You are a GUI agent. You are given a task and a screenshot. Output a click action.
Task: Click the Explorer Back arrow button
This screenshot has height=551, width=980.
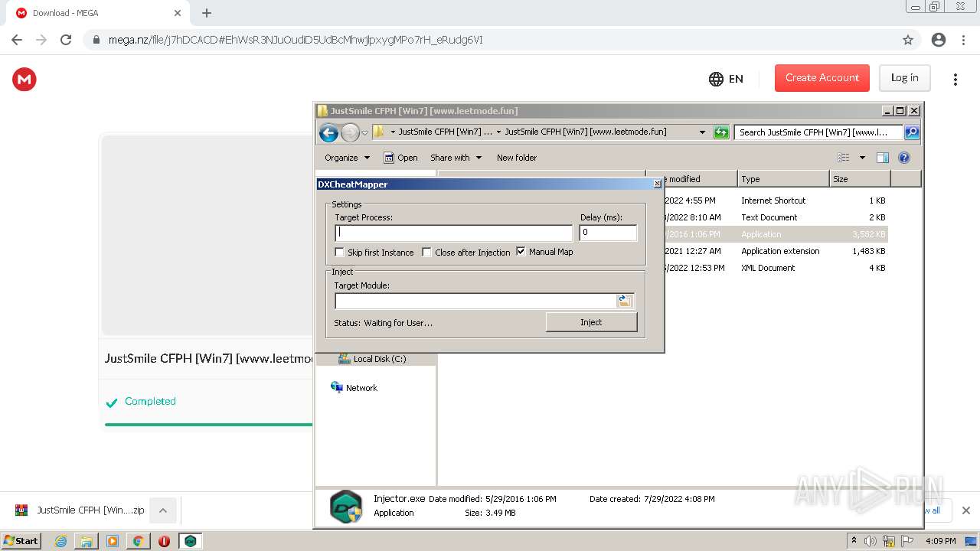click(x=329, y=132)
